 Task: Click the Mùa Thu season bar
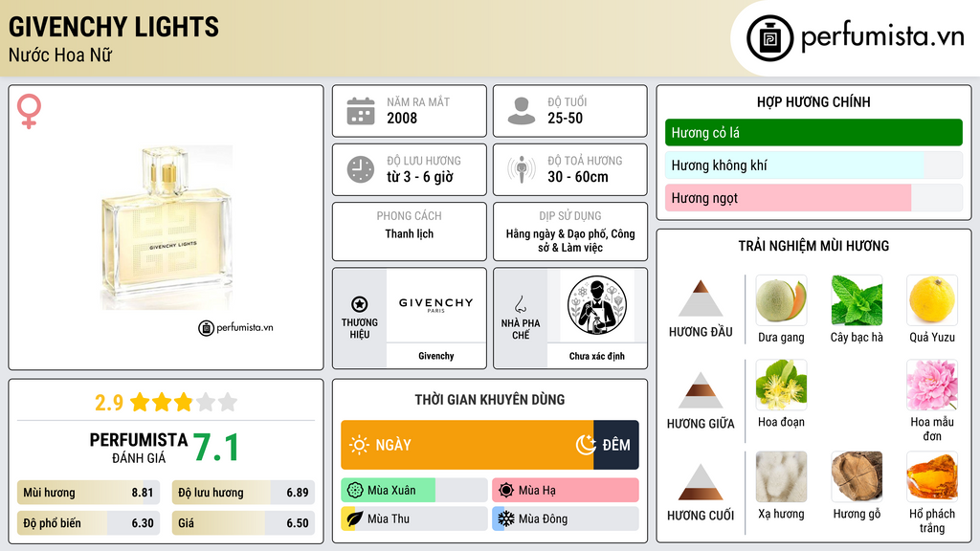point(413,518)
